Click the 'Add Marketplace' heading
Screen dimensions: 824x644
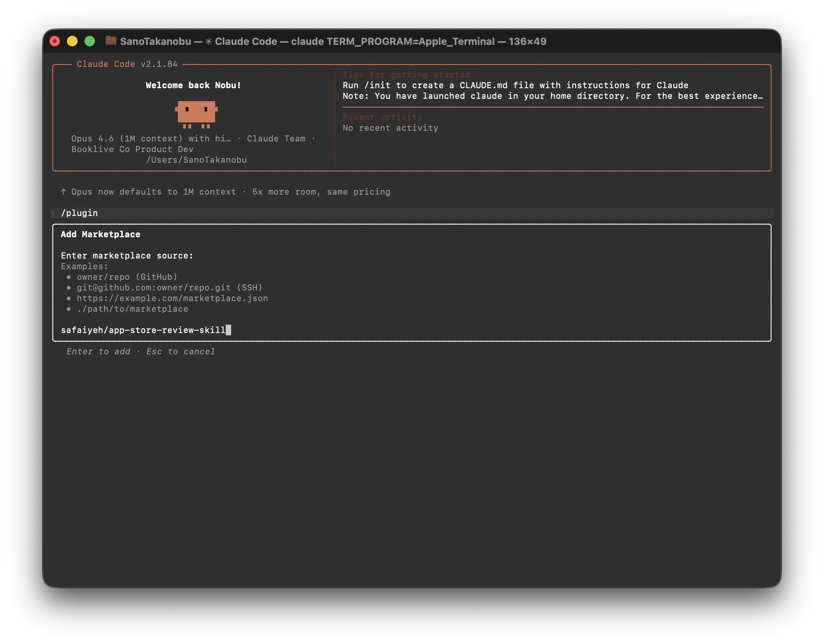100,234
